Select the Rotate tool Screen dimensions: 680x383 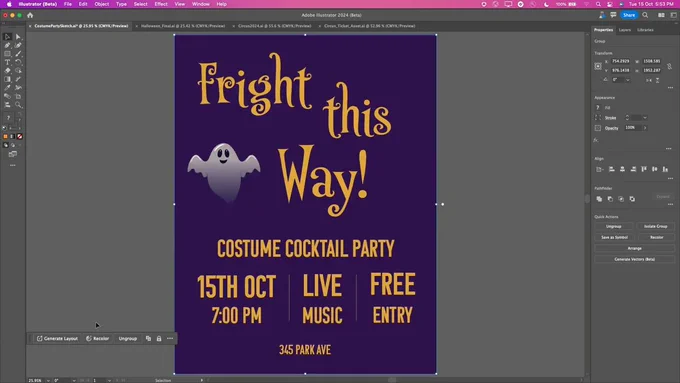coord(18,62)
